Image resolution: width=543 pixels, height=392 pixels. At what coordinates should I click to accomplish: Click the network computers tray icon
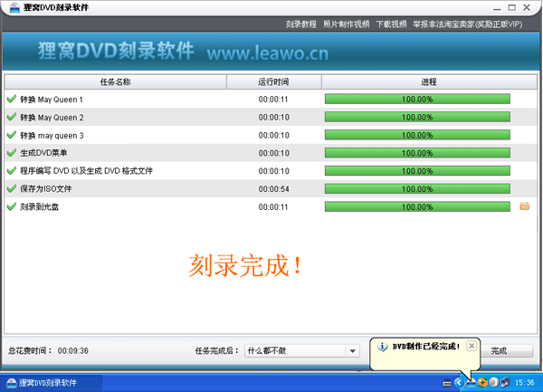pos(505,383)
